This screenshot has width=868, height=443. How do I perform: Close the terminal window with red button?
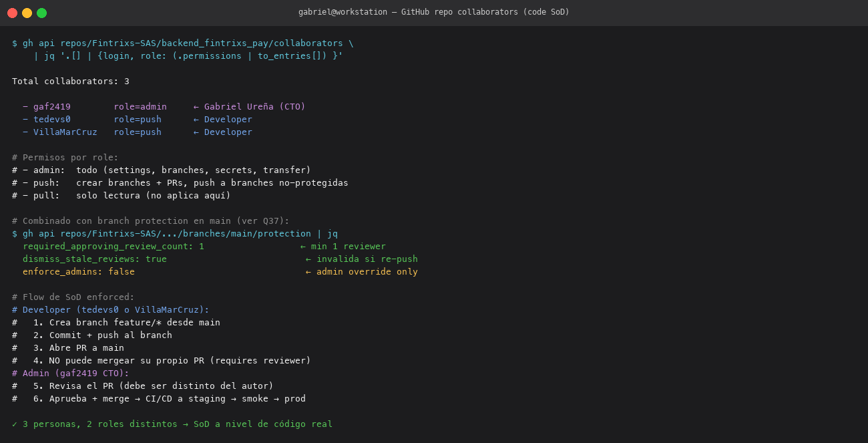tap(12, 13)
